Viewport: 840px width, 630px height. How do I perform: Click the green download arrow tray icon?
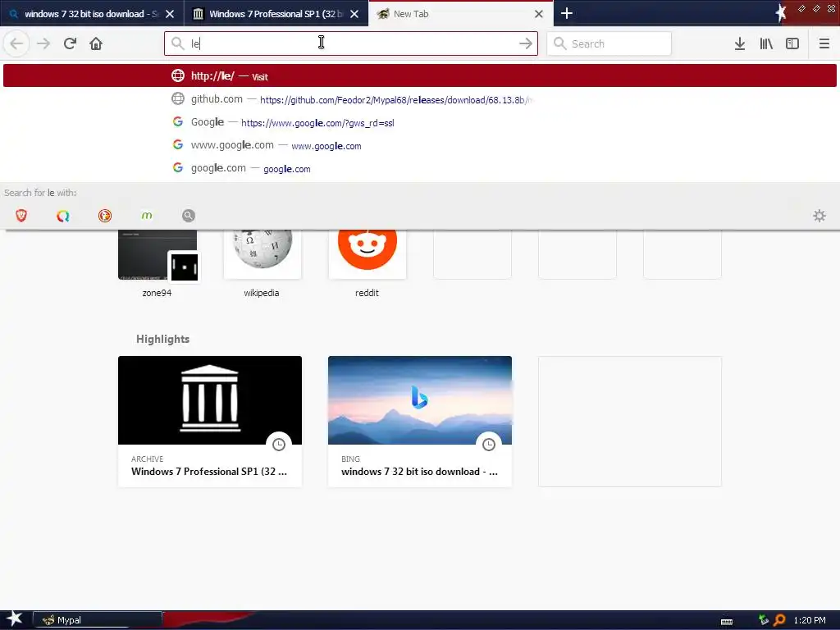(764, 620)
